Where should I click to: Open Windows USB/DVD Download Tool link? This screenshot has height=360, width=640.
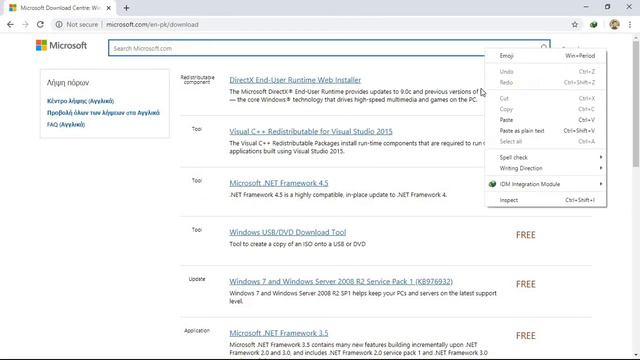[288, 232]
